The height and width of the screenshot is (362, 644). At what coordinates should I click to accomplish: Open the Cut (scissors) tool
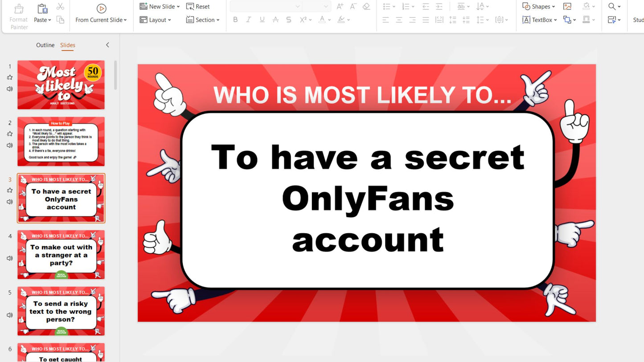point(60,6)
